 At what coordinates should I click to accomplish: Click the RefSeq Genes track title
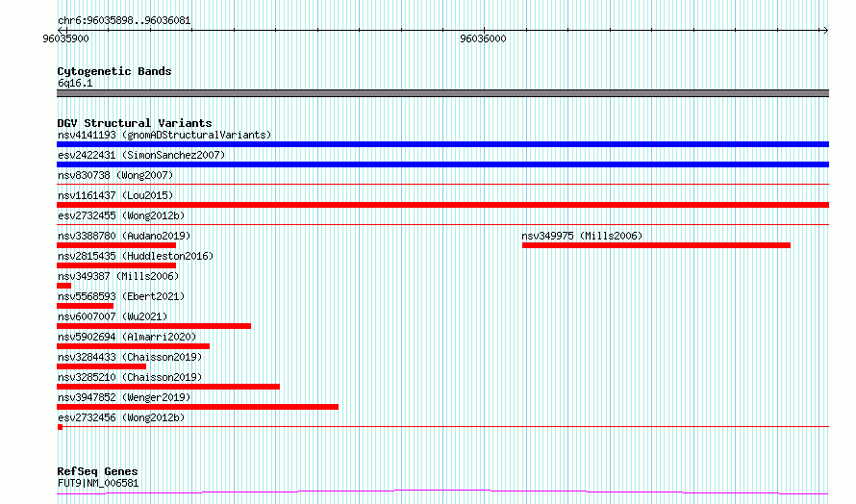(x=97, y=471)
